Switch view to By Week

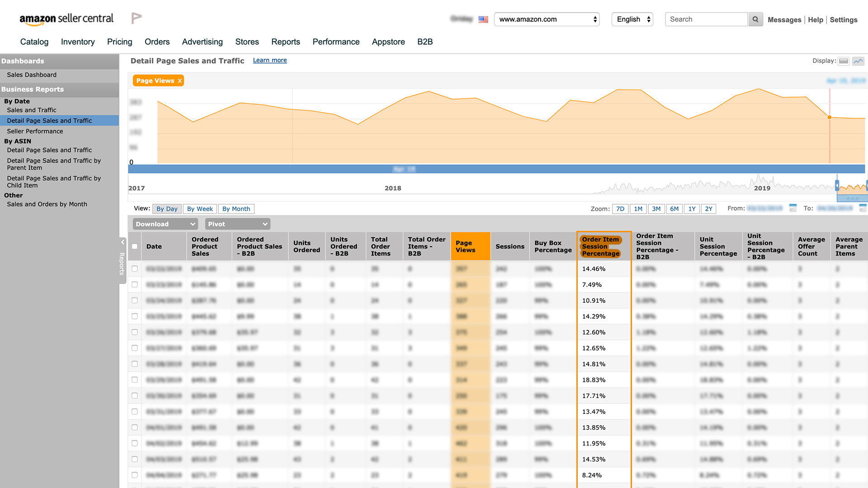coord(200,209)
